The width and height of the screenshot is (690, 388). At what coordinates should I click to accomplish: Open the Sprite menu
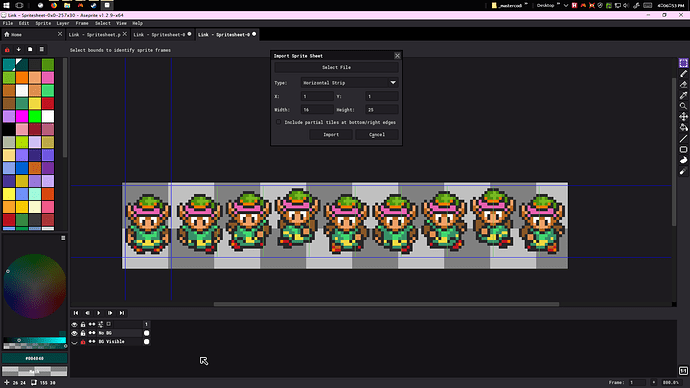(43, 23)
